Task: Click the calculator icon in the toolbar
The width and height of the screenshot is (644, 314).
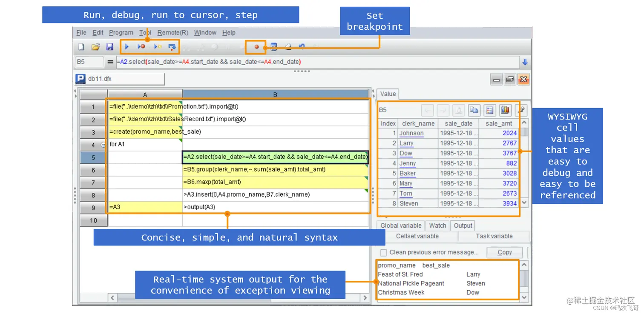Action: [x=273, y=47]
